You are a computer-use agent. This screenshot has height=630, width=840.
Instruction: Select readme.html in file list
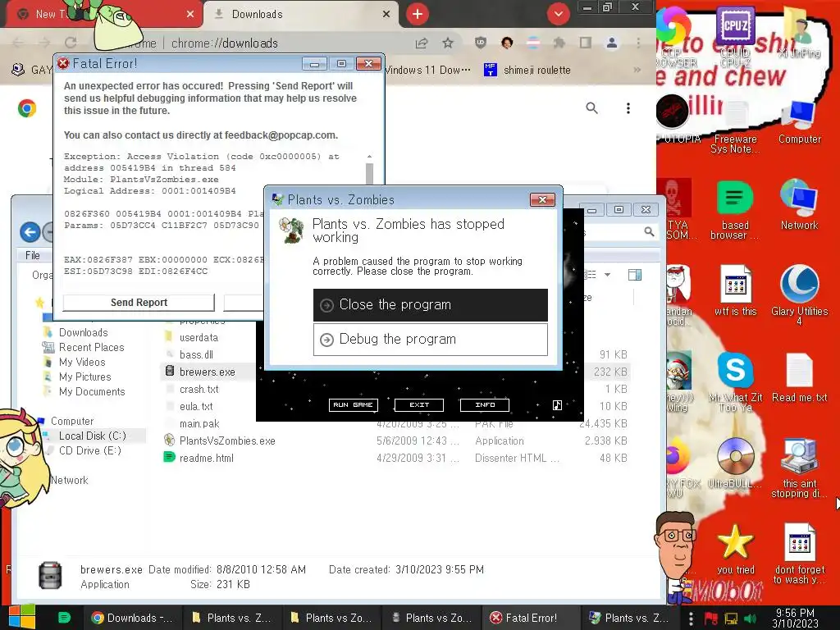[x=206, y=458]
